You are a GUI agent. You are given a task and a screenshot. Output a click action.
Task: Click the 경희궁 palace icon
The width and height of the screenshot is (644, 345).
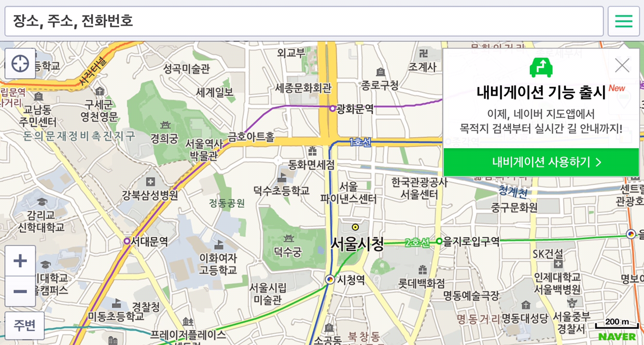165,124
